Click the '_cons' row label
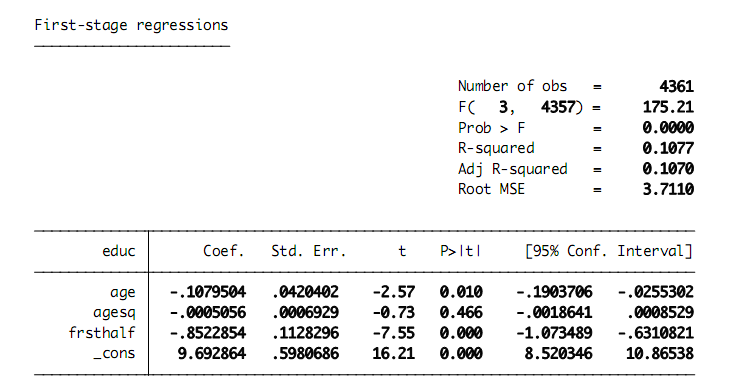 pyautogui.click(x=114, y=353)
